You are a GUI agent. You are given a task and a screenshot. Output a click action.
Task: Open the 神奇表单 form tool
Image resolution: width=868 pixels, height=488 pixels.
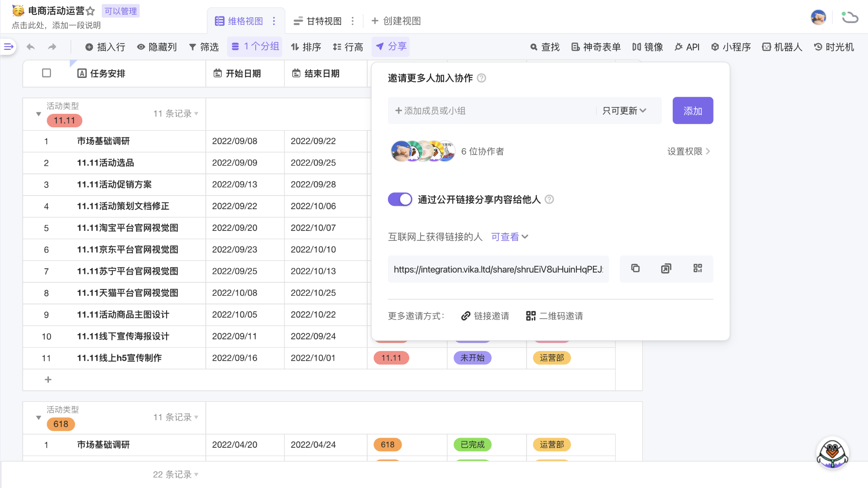tap(596, 47)
